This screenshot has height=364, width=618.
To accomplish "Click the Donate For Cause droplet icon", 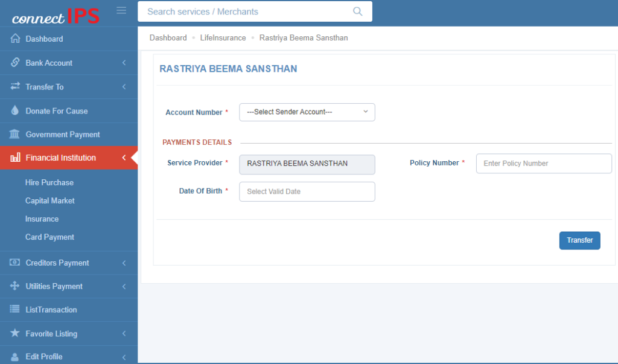I will (15, 110).
